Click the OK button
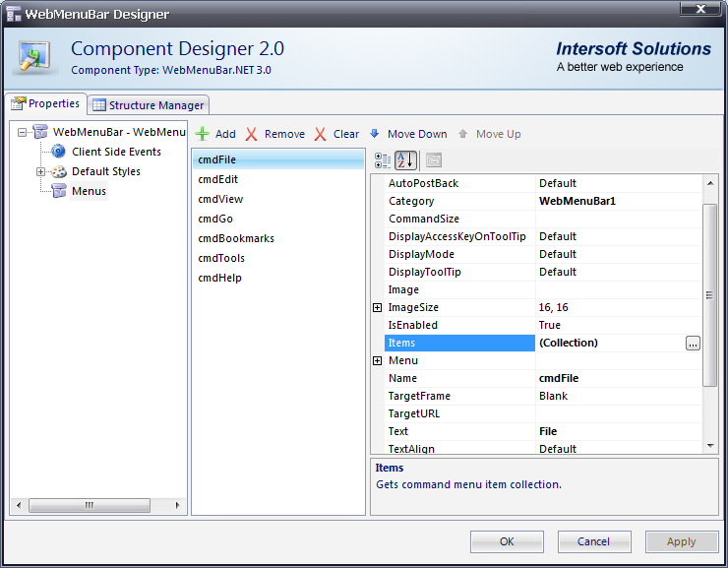The height and width of the screenshot is (568, 728). tap(507, 541)
